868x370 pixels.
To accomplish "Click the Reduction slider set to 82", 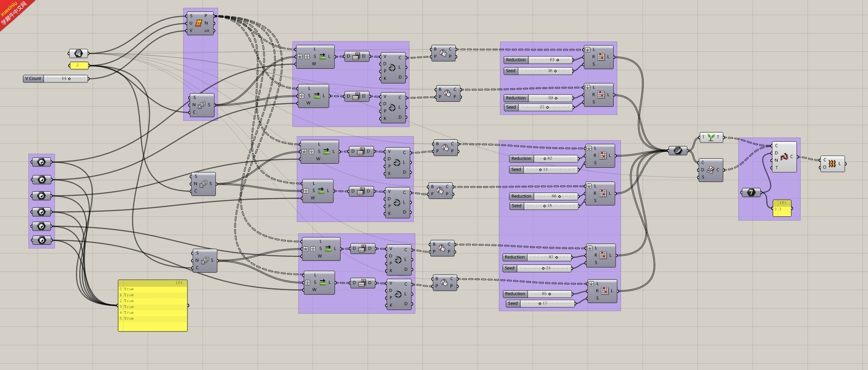I will click(544, 158).
